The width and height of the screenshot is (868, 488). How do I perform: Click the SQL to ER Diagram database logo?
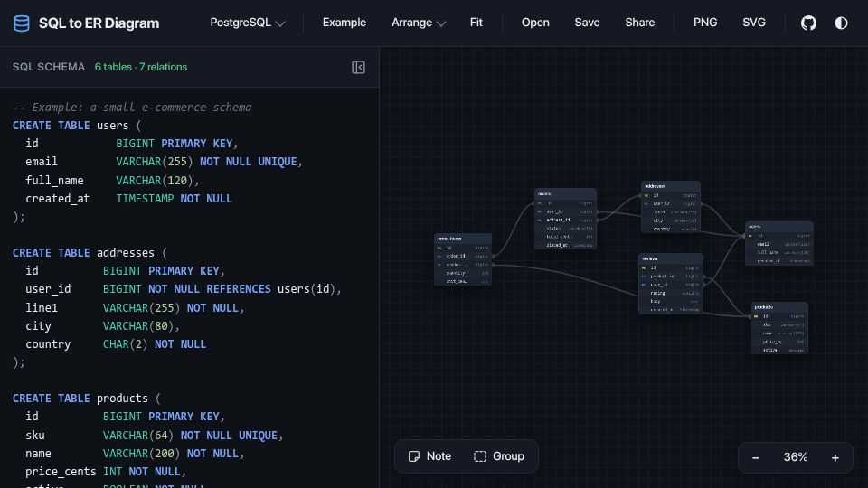click(22, 23)
